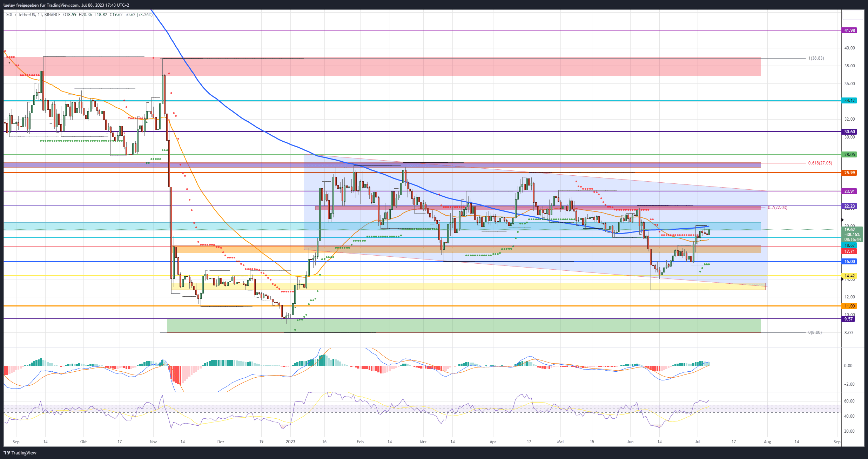Click the 17.71 red price label

click(x=849, y=251)
